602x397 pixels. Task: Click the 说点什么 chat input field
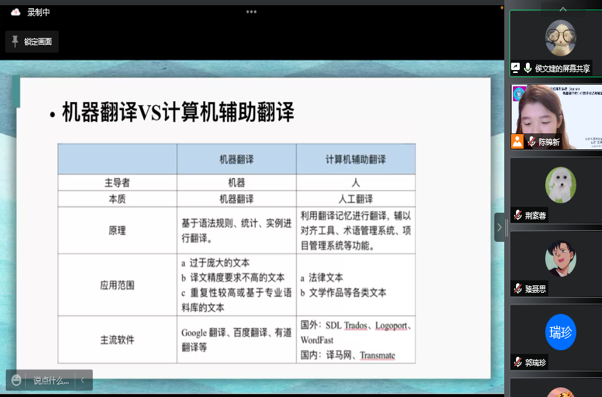(x=51, y=380)
